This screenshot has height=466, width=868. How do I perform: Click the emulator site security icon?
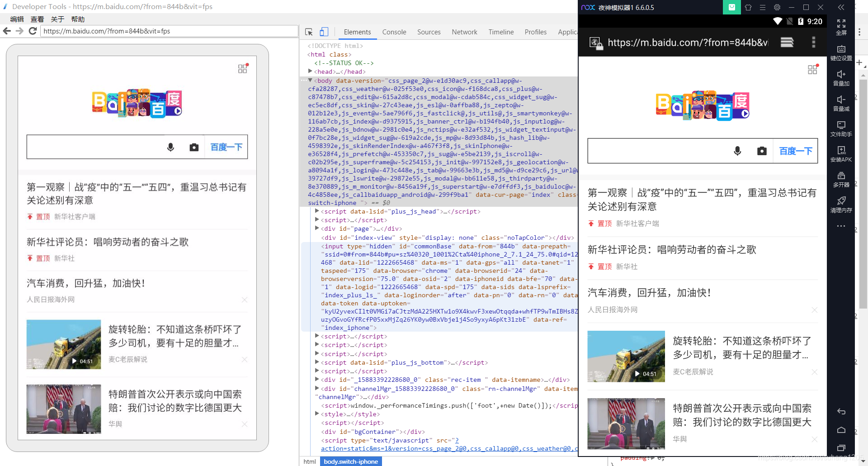pyautogui.click(x=596, y=43)
